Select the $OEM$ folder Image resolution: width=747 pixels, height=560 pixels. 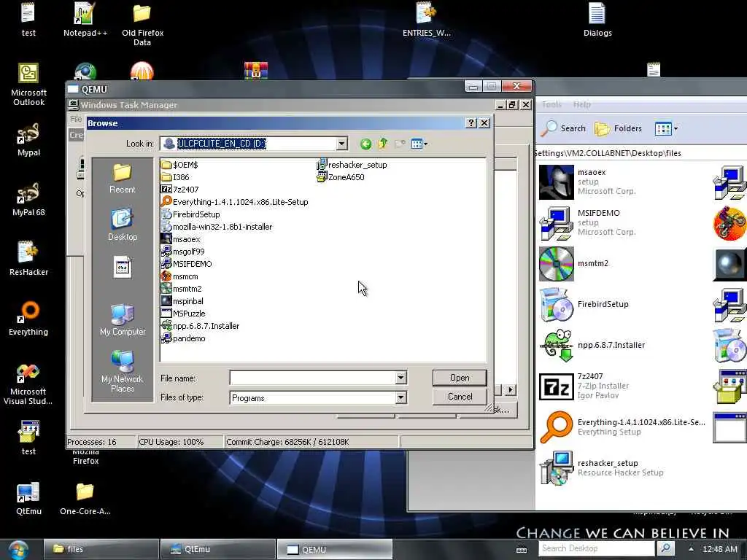click(179, 165)
